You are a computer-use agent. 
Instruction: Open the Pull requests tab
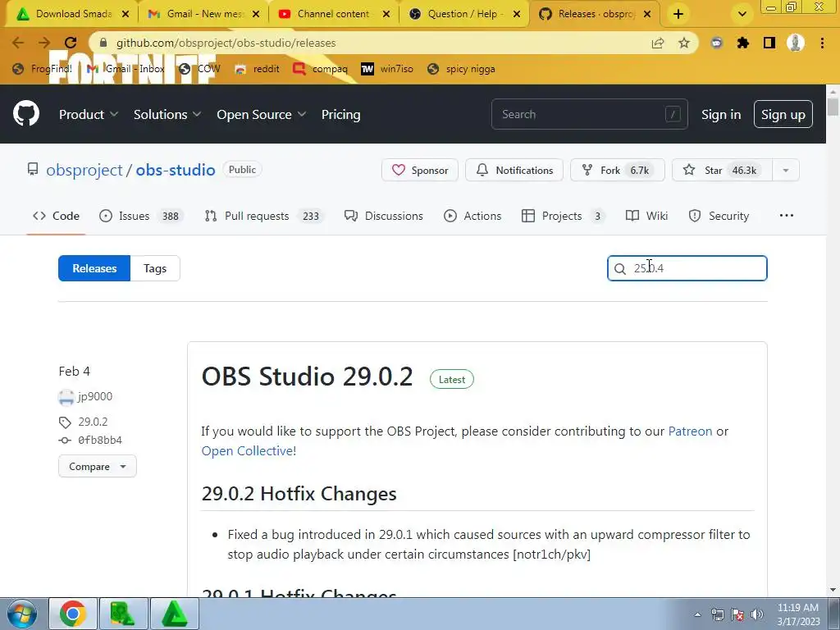click(263, 216)
